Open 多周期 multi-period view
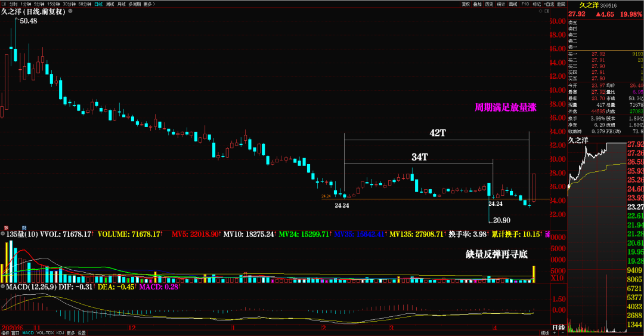The width and height of the screenshot is (644, 336). [134, 4]
